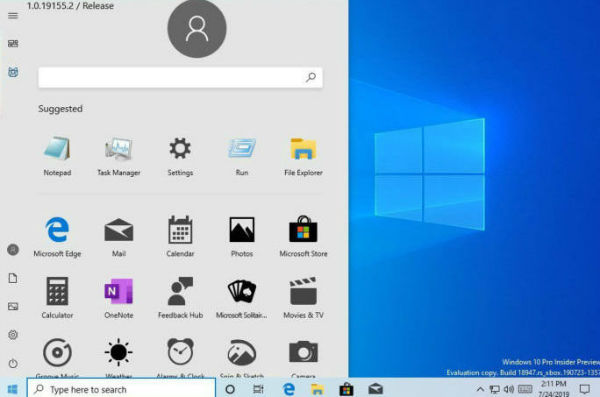Open Power options in Start sidebar
The image size is (600, 397).
[x=13, y=363]
